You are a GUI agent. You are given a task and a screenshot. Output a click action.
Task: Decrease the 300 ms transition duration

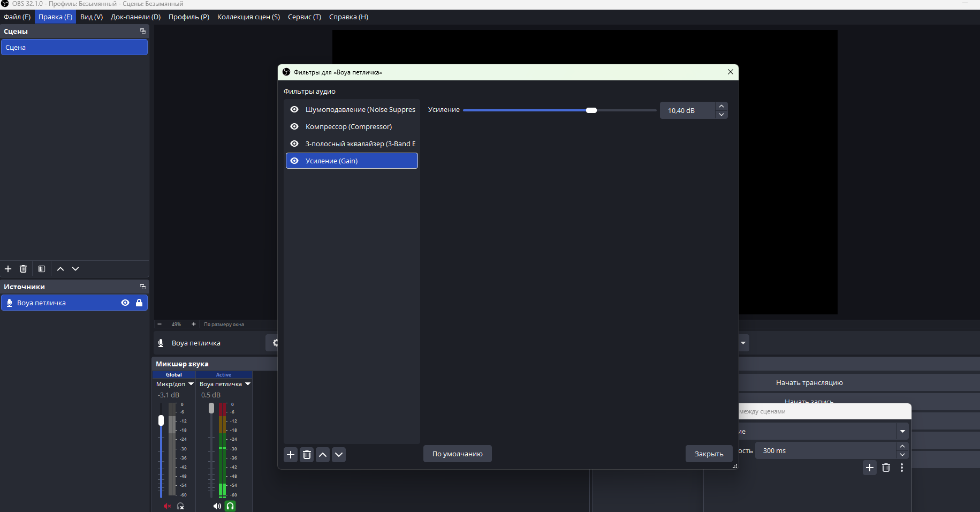pyautogui.click(x=902, y=455)
